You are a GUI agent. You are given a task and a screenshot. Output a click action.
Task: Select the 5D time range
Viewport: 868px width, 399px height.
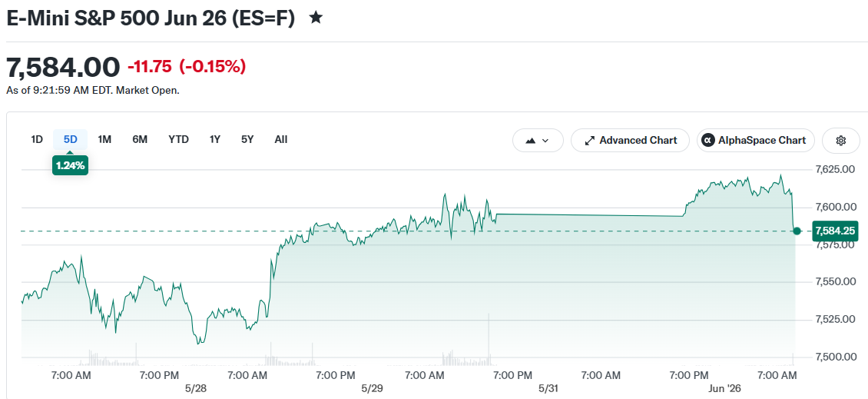(x=71, y=139)
